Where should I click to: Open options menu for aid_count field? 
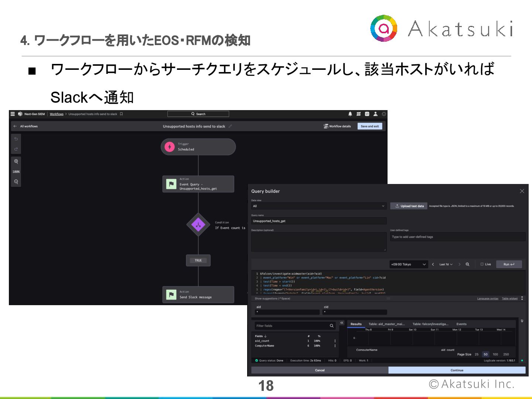(x=335, y=341)
